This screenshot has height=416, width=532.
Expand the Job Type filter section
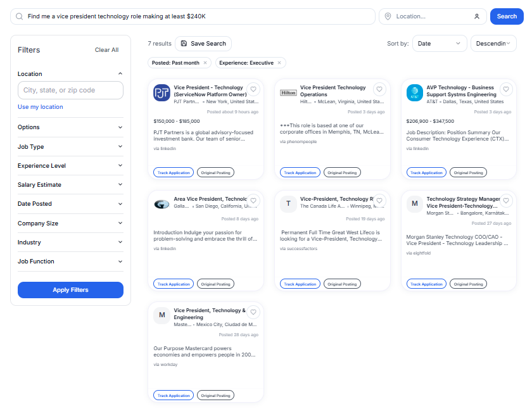pos(70,146)
